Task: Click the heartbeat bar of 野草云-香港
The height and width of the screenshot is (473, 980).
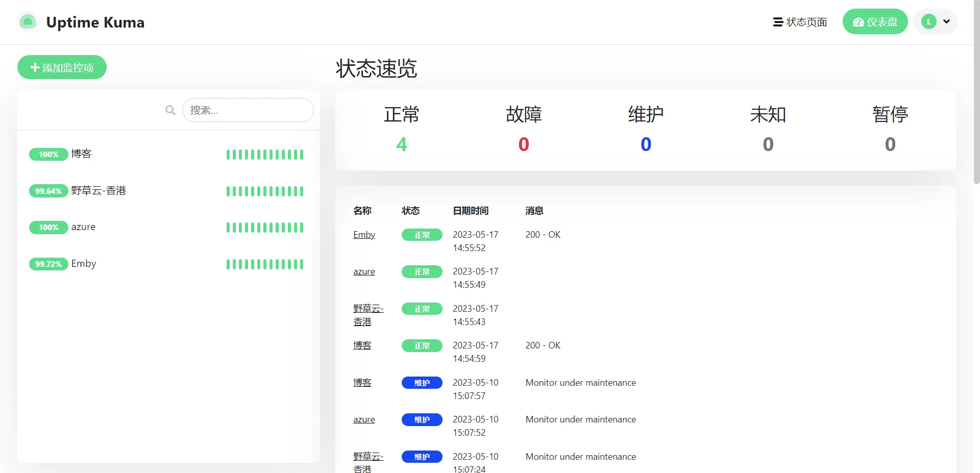Action: coord(265,191)
